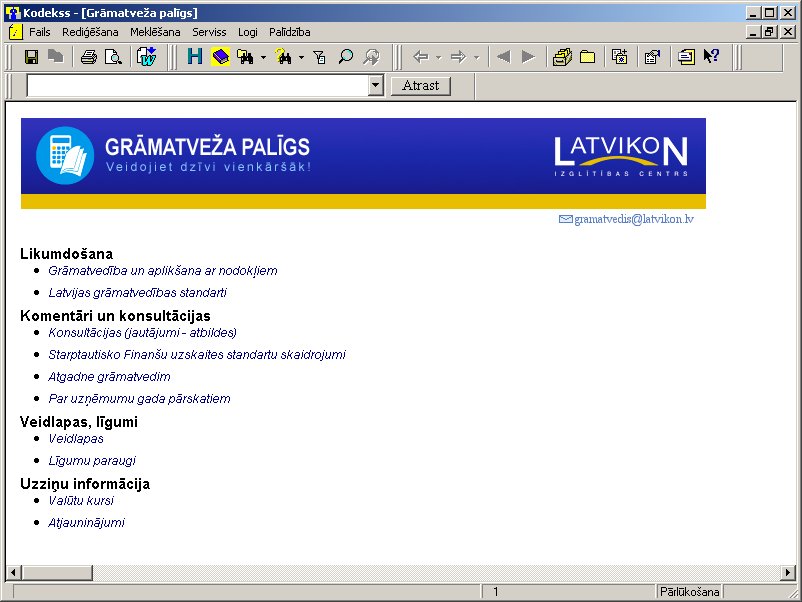Click the previous triangle icon
Image resolution: width=802 pixels, height=602 pixels.
(503, 57)
